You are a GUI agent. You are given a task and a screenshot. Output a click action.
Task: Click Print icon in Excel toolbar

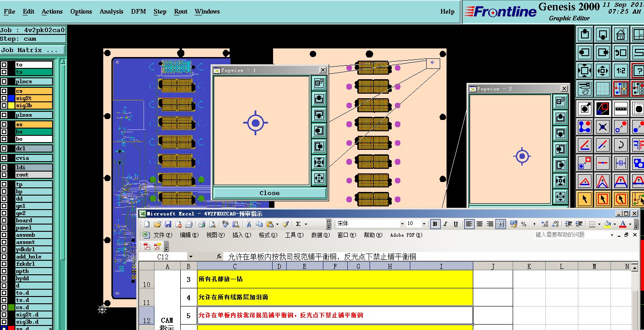(202, 224)
